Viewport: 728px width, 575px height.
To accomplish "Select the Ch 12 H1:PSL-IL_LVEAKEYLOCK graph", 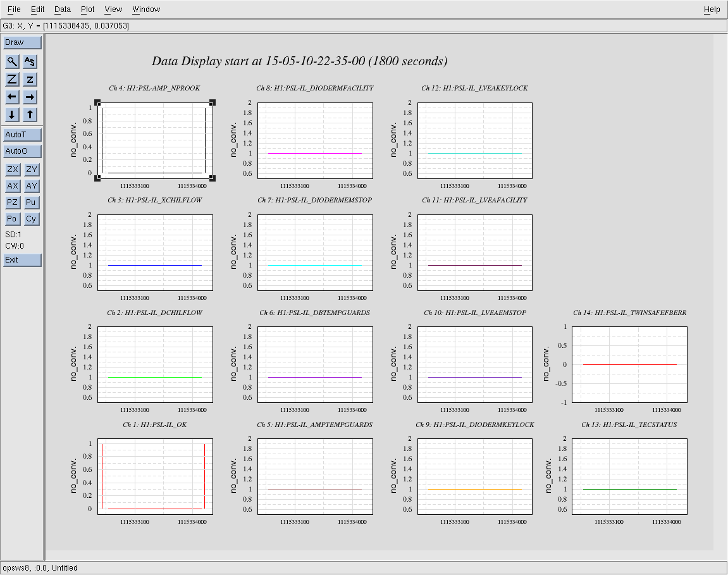I will pyautogui.click(x=475, y=140).
